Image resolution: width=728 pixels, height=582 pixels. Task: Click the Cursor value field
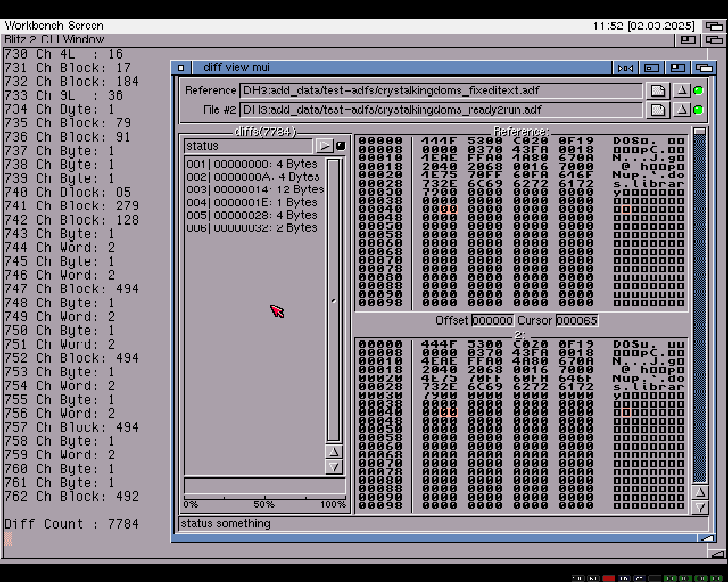coord(577,321)
